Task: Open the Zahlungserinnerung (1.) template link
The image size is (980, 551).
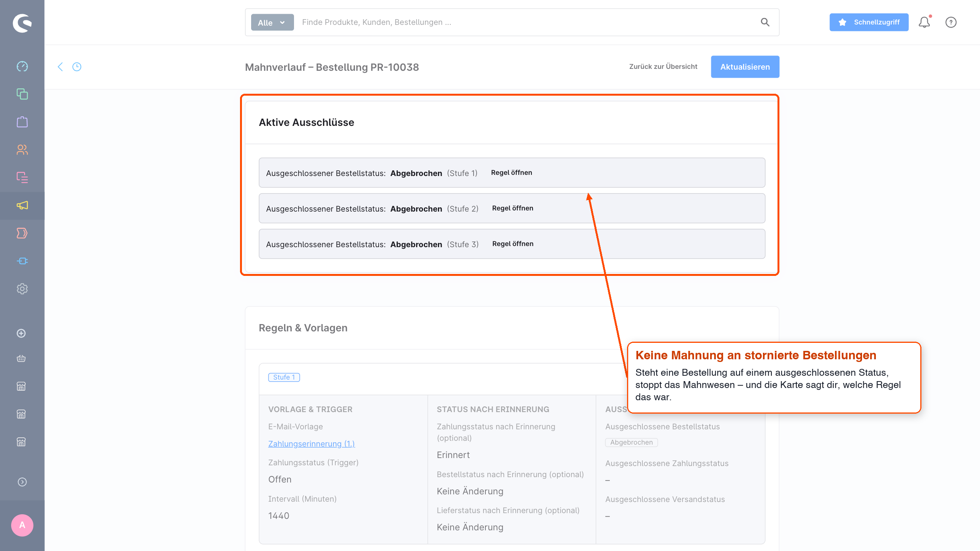Action: pos(312,444)
